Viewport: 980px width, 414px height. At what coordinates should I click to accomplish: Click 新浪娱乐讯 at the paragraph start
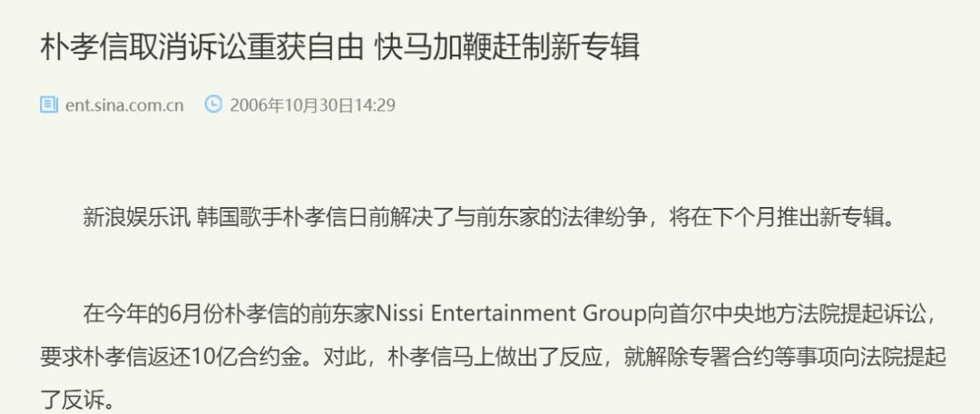coord(136,217)
